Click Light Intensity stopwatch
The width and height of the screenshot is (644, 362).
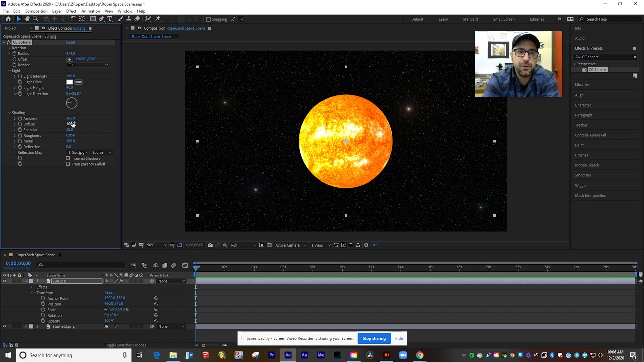(x=20, y=76)
